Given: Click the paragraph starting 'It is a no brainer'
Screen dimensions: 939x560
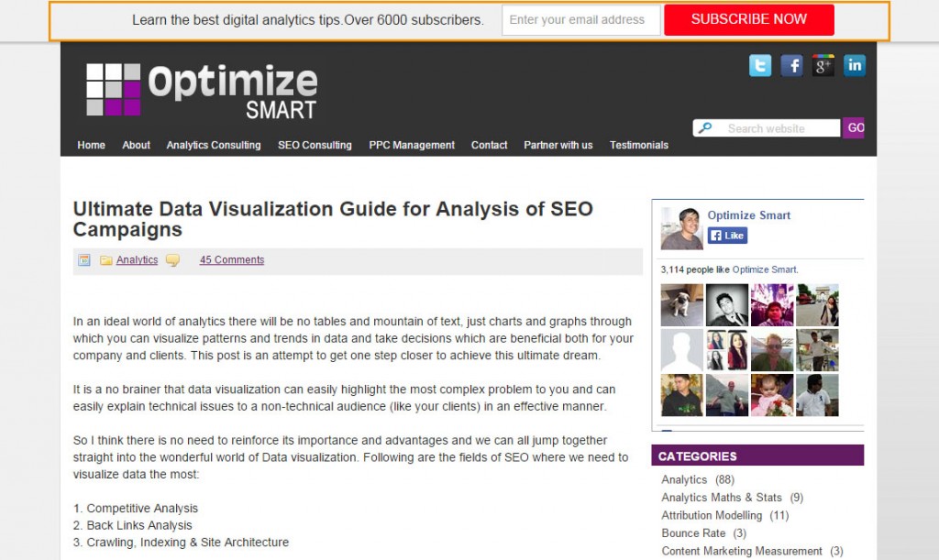Looking at the screenshot, I should (345, 398).
